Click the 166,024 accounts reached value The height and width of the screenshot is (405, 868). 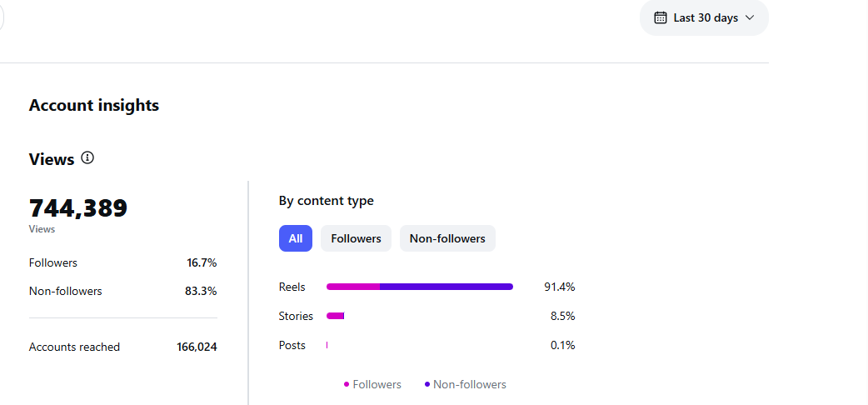(197, 347)
